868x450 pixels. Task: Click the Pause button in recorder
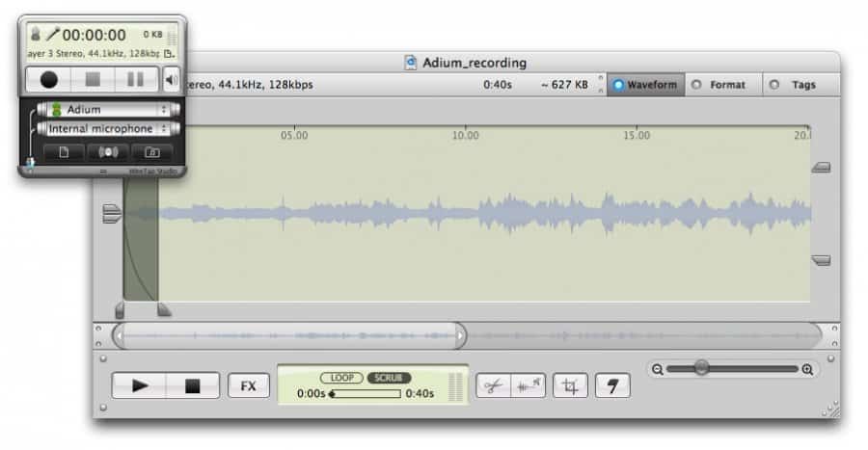click(x=137, y=79)
